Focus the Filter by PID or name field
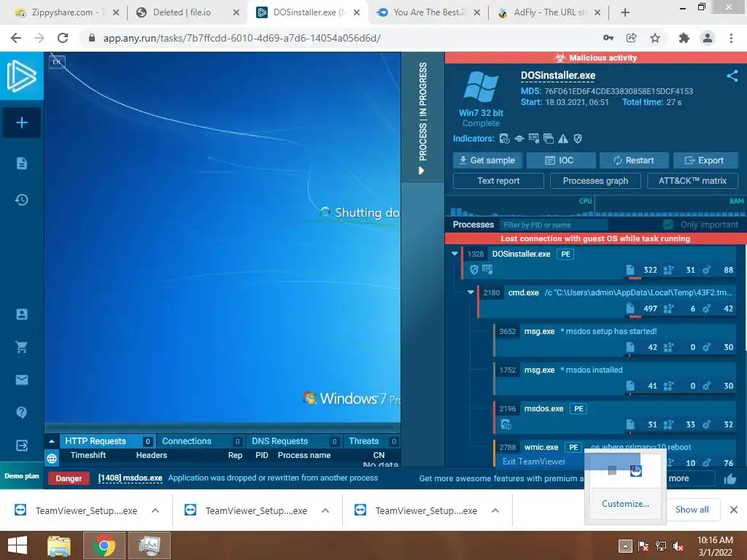The image size is (747, 560). click(554, 225)
